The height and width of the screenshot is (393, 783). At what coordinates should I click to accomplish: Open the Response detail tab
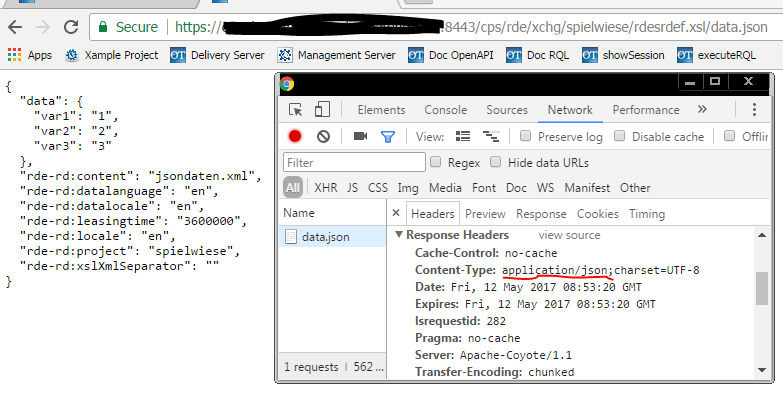tap(541, 214)
